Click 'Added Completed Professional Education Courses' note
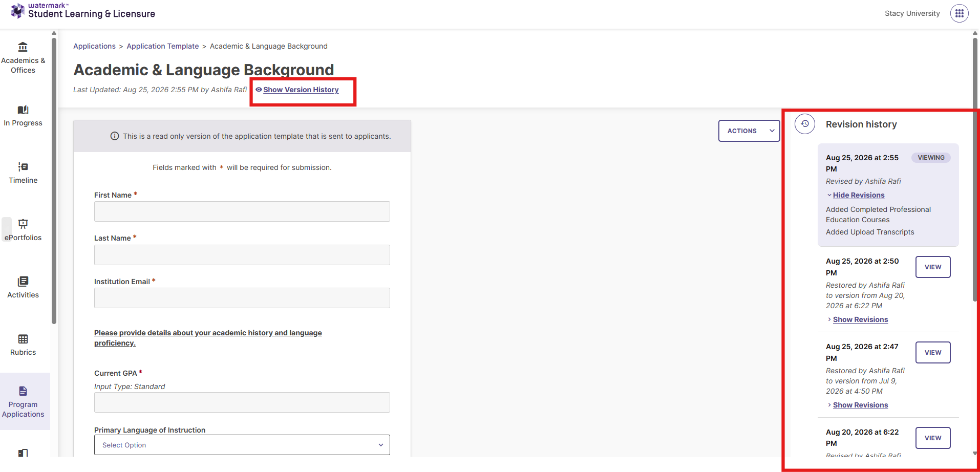Image resolution: width=980 pixels, height=472 pixels. (878, 214)
